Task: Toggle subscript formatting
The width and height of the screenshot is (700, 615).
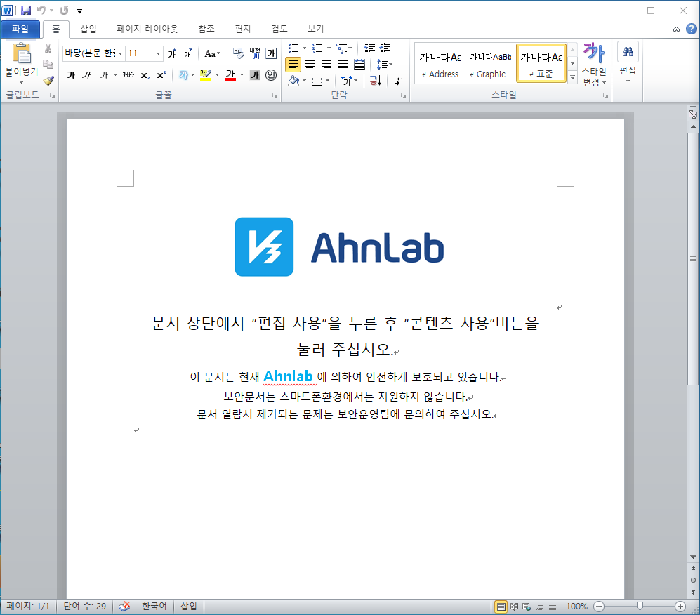Action: pos(145,75)
